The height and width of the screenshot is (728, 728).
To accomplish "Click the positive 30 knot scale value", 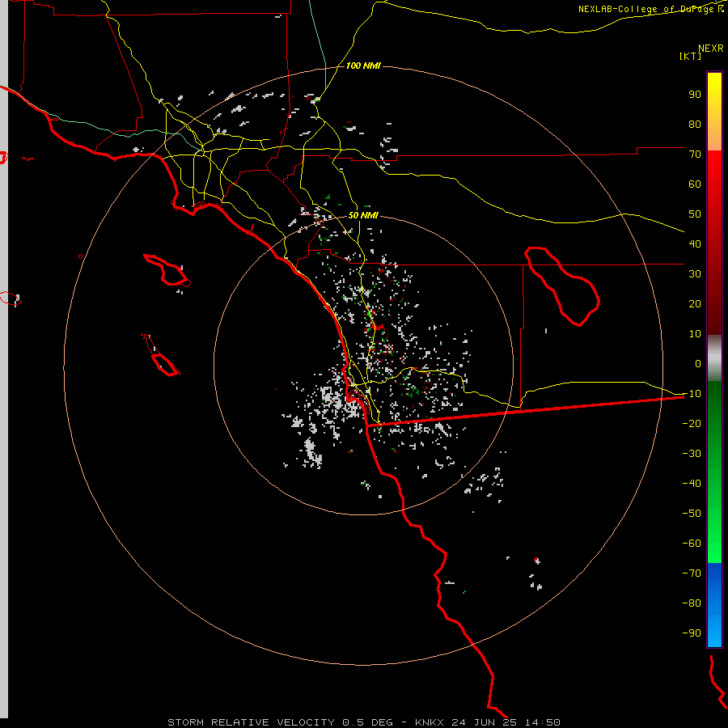I will tap(695, 273).
